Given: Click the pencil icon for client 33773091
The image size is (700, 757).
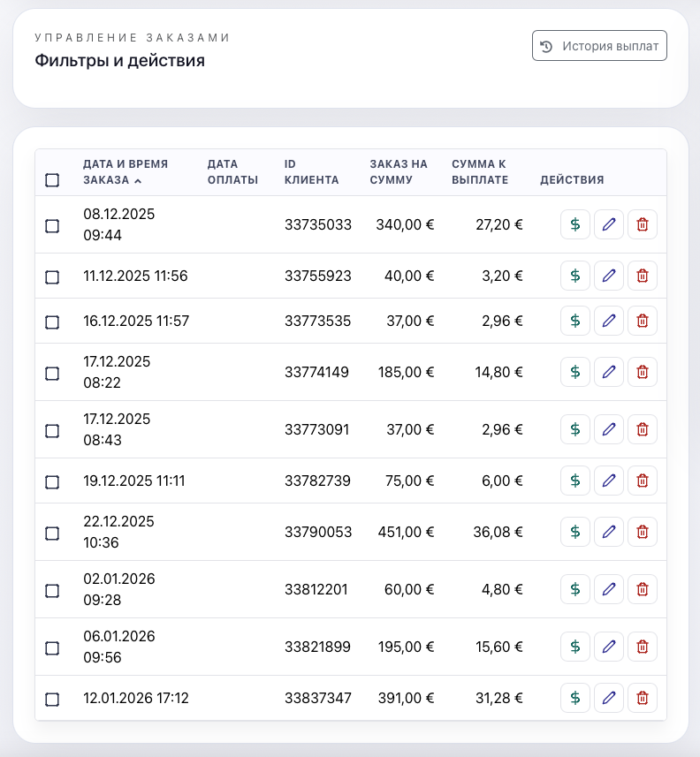Looking at the screenshot, I should 608,429.
